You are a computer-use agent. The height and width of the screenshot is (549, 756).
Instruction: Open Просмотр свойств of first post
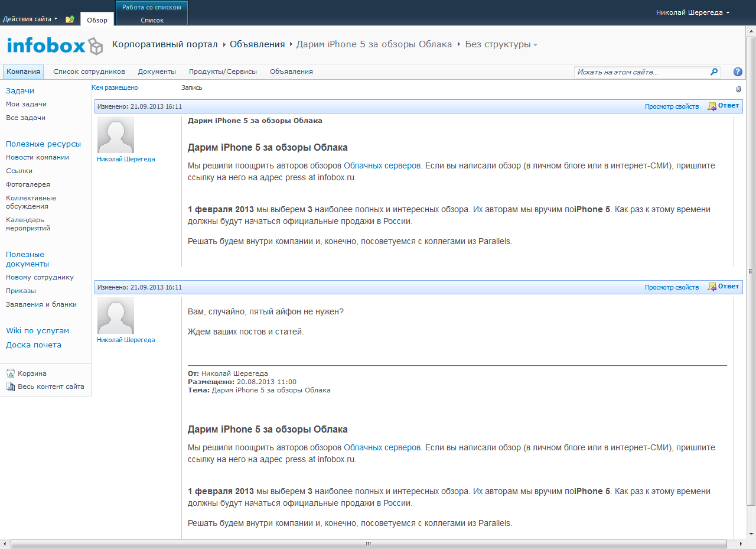click(672, 106)
